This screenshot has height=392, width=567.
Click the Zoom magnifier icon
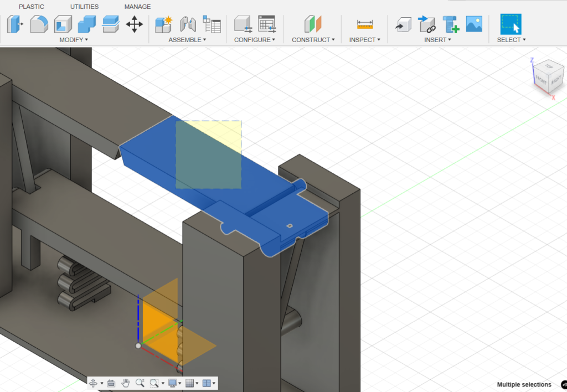tap(140, 383)
